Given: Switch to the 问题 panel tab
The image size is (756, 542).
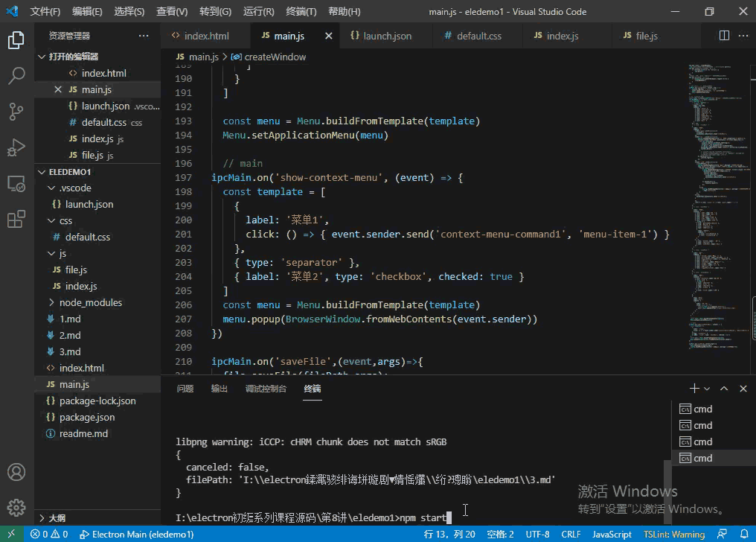Looking at the screenshot, I should (185, 389).
